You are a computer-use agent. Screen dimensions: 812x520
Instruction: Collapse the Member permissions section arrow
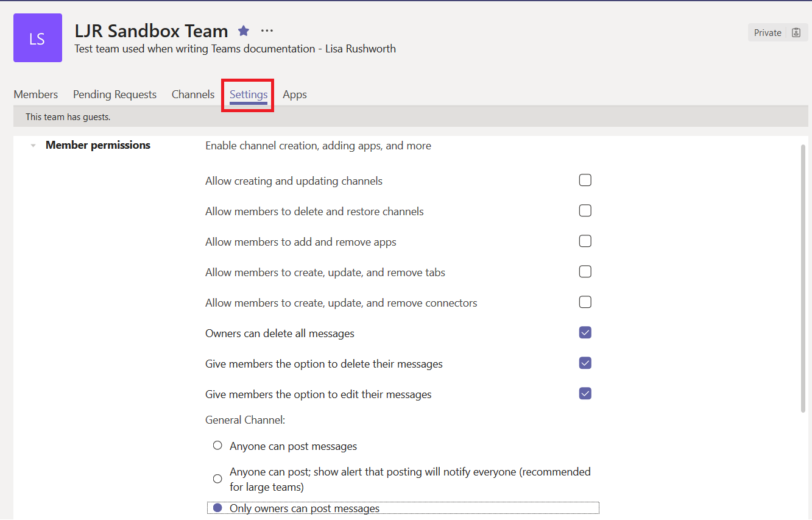pos(34,146)
